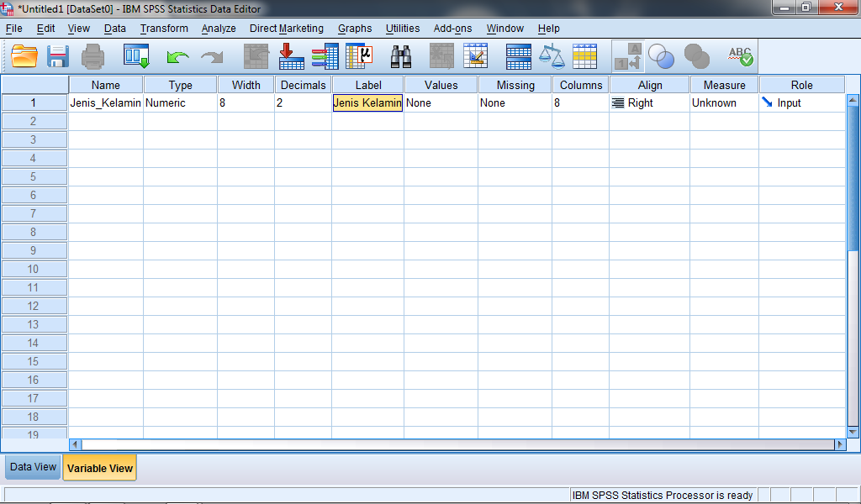Switch to Data View tab
The height and width of the screenshot is (504, 861).
click(32, 466)
